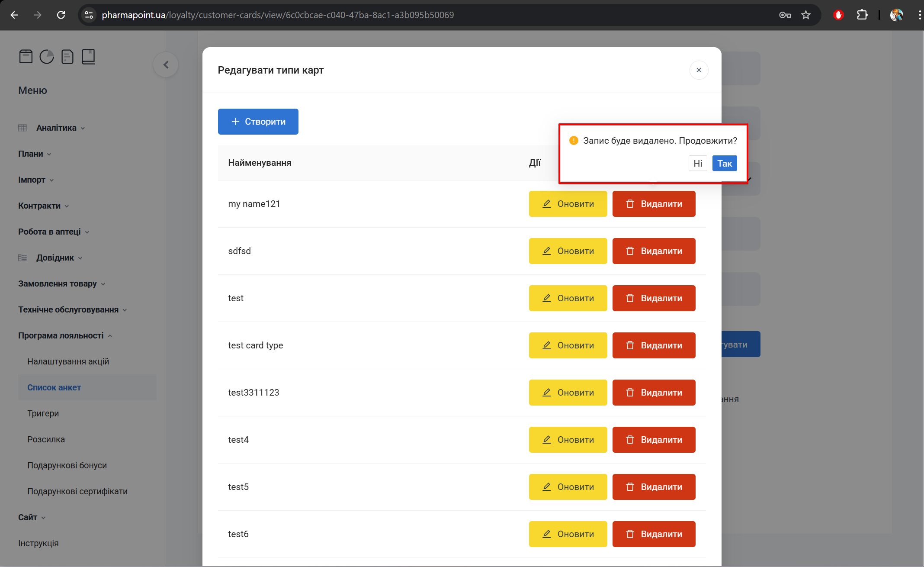
Task: Open Подарункові бонуси menu item
Action: (x=67, y=465)
